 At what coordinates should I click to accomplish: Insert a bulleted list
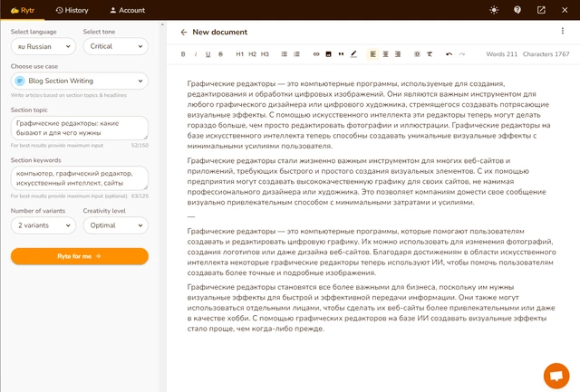click(x=284, y=54)
